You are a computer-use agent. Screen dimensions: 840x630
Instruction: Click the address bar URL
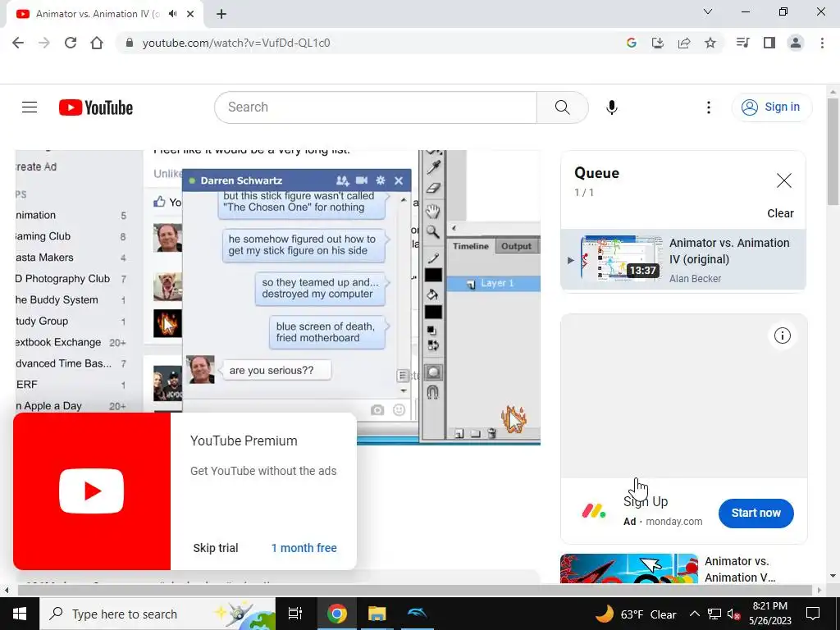[x=236, y=43]
